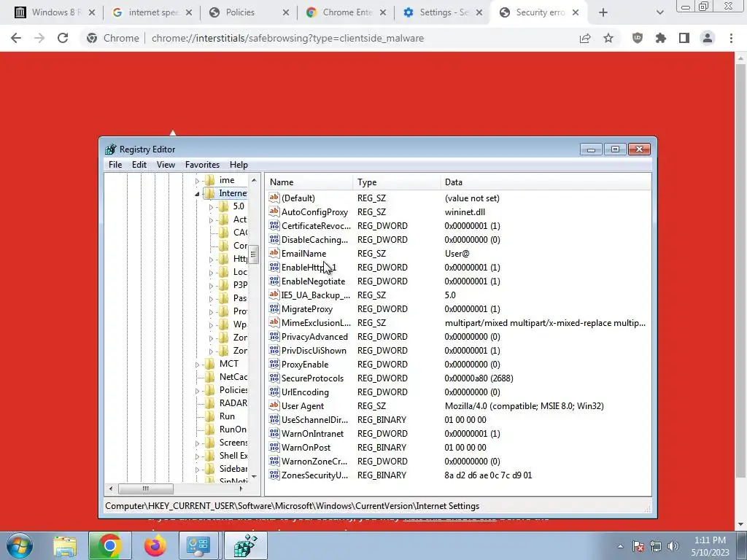Select the SecureProtocols DWORD icon
Viewport: 747px width, 560px height.
click(274, 378)
